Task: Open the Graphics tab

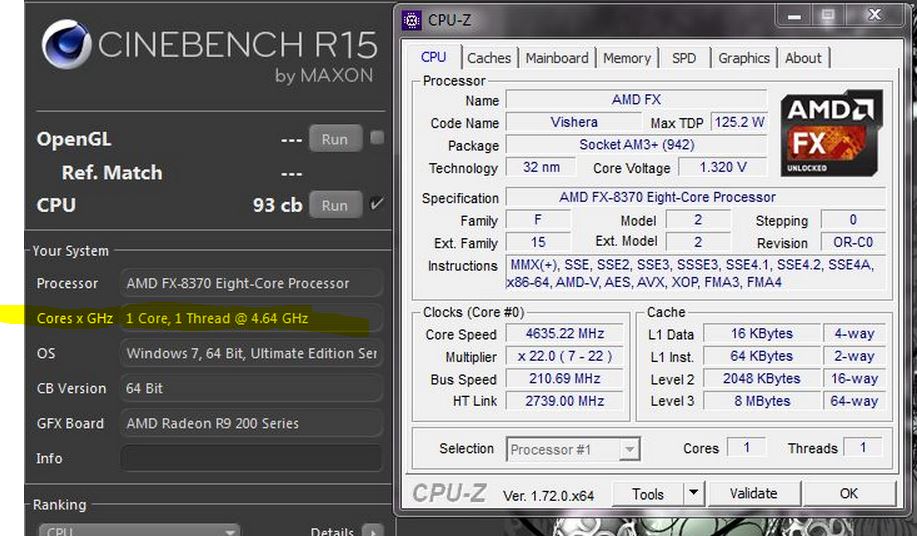Action: [x=743, y=58]
